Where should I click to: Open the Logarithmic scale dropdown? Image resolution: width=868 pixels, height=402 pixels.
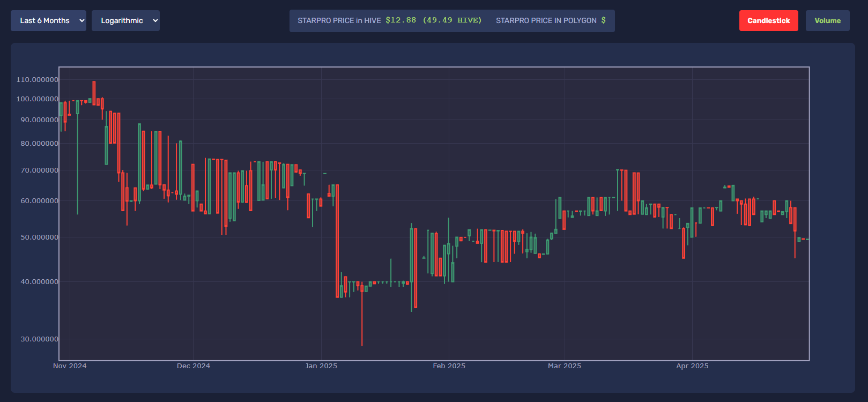click(125, 20)
